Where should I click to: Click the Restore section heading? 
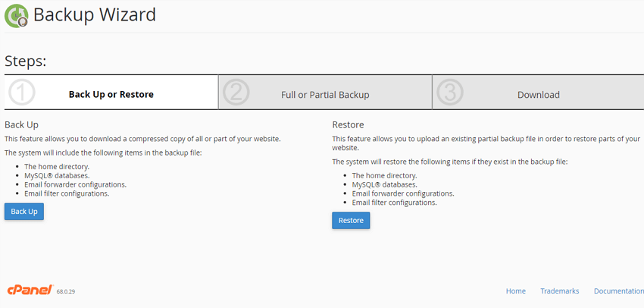(349, 124)
